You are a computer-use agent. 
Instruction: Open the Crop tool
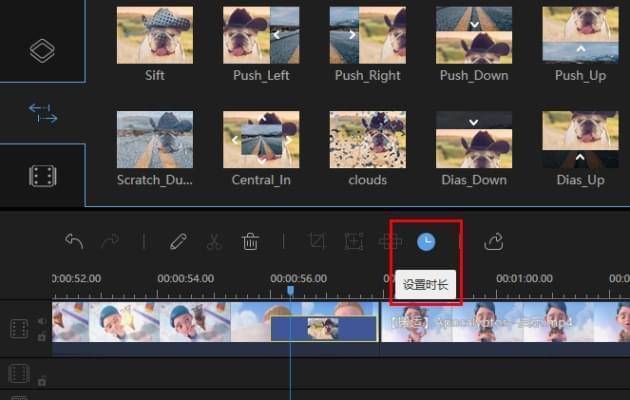(317, 241)
